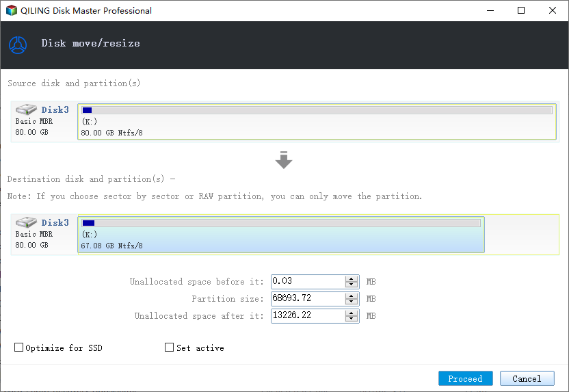Select the destination 67.08 GB K: partition
The width and height of the screenshot is (569, 392).
281,235
